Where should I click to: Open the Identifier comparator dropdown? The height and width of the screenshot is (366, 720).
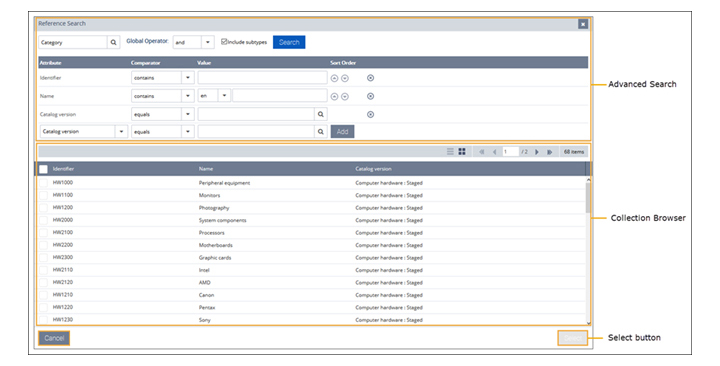point(188,78)
